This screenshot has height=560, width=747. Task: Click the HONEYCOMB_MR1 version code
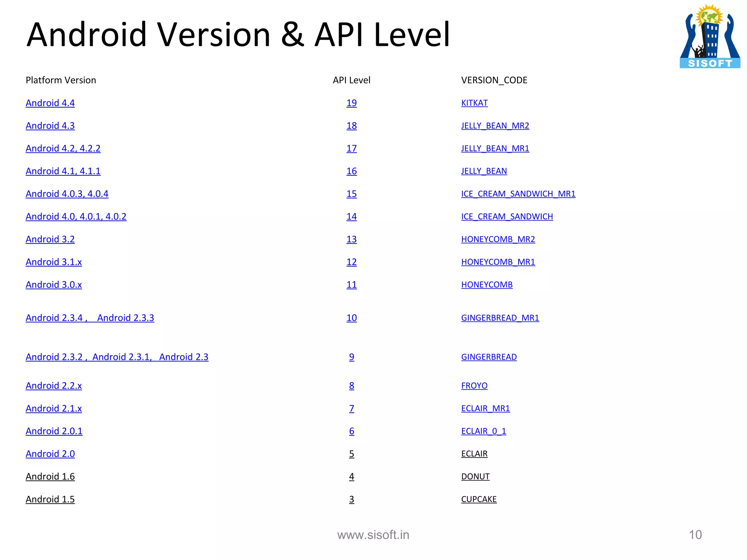tap(498, 262)
